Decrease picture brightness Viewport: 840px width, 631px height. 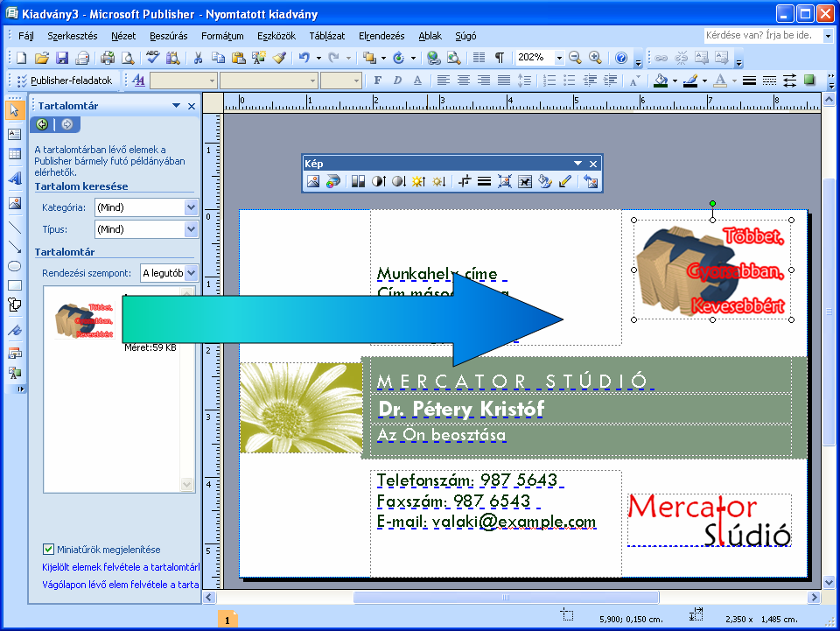pyautogui.click(x=438, y=181)
